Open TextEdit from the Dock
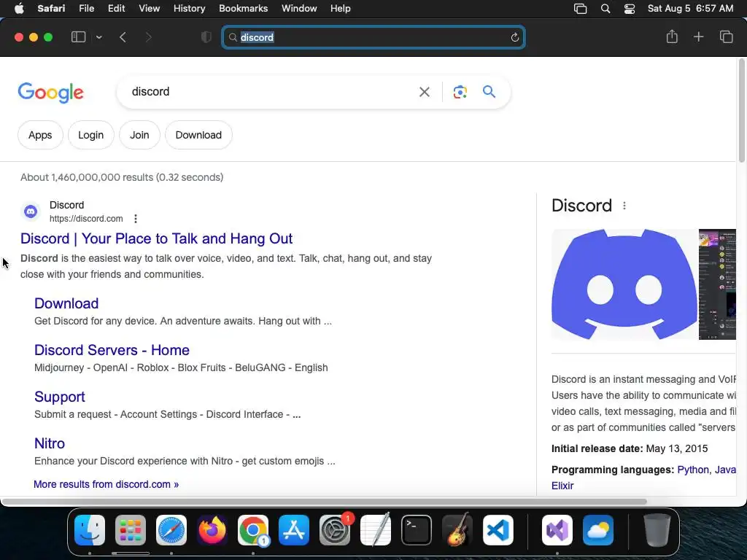This screenshot has height=560, width=747. point(376,529)
